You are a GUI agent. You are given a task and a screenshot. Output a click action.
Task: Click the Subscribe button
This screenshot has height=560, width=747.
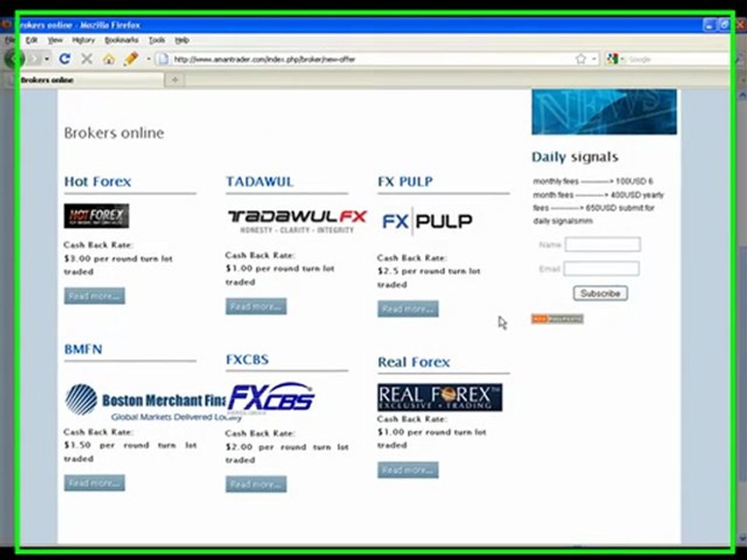[x=600, y=293]
